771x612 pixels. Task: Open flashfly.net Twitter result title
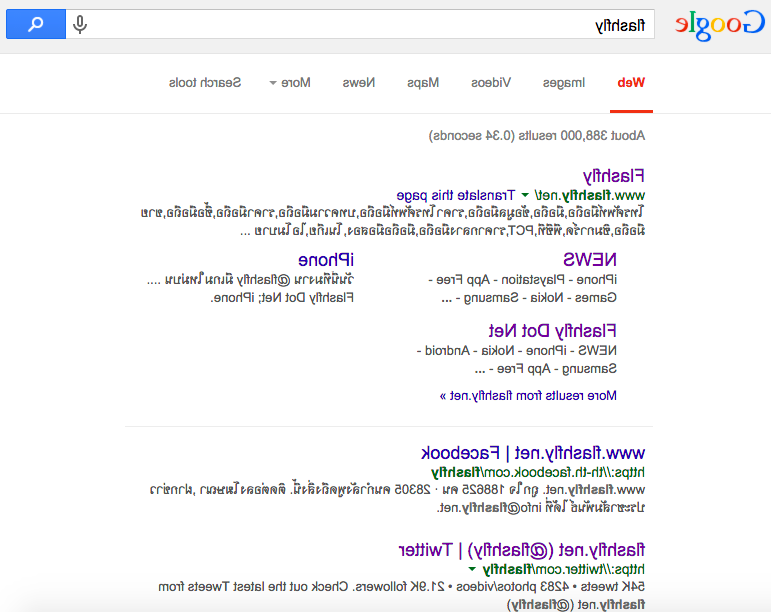tap(522, 550)
